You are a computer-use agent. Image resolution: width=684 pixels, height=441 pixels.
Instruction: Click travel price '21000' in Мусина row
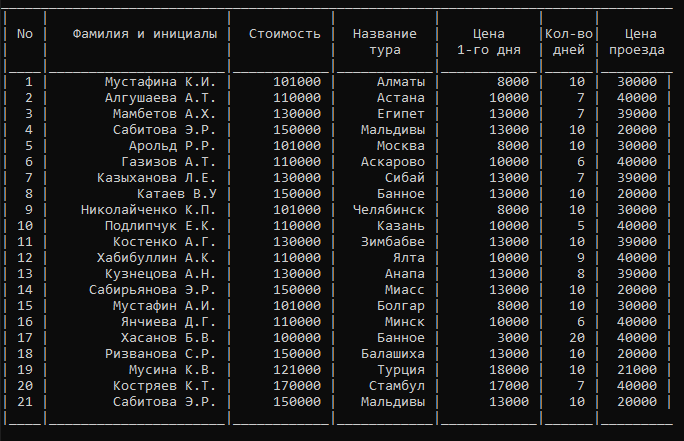point(637,370)
